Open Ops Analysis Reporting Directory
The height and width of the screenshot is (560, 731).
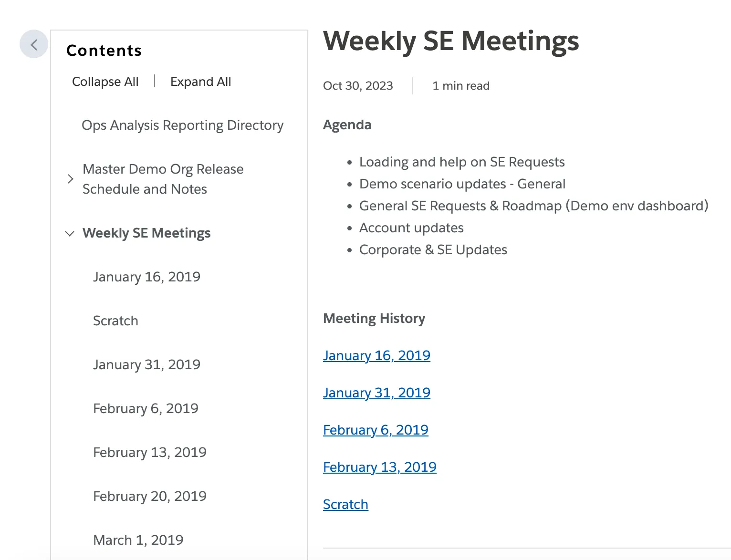tap(182, 125)
